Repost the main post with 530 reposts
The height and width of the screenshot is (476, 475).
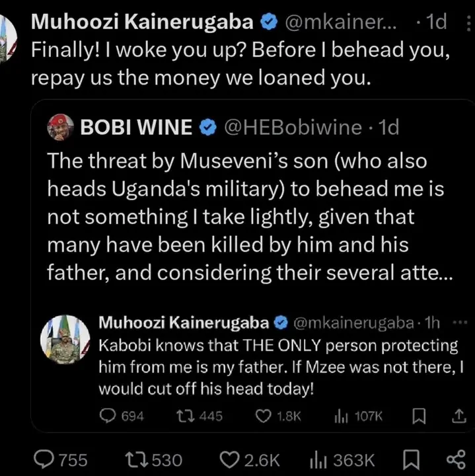coord(137,459)
